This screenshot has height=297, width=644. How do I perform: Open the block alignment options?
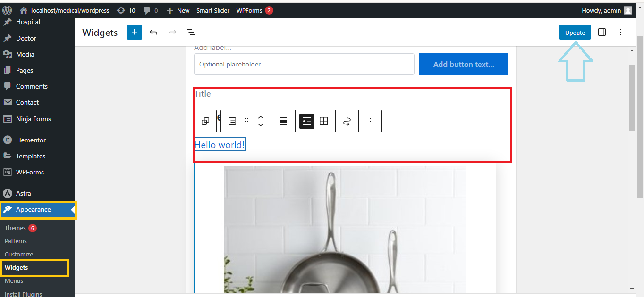point(284,121)
